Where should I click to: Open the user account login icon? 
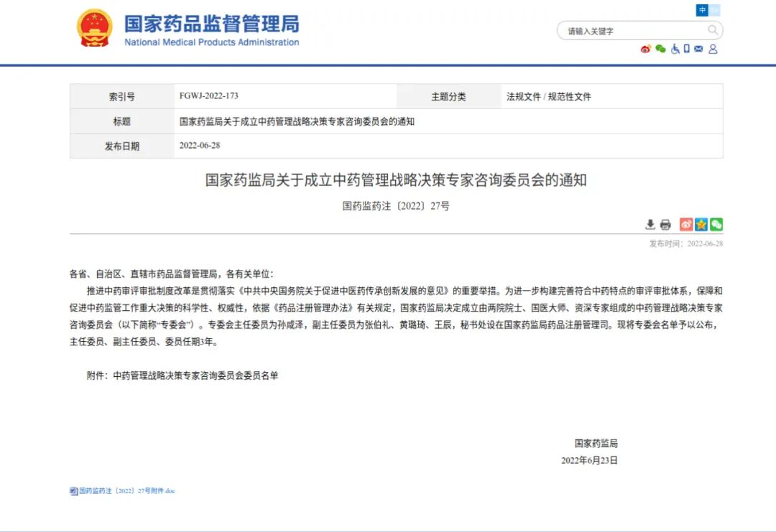[713, 49]
